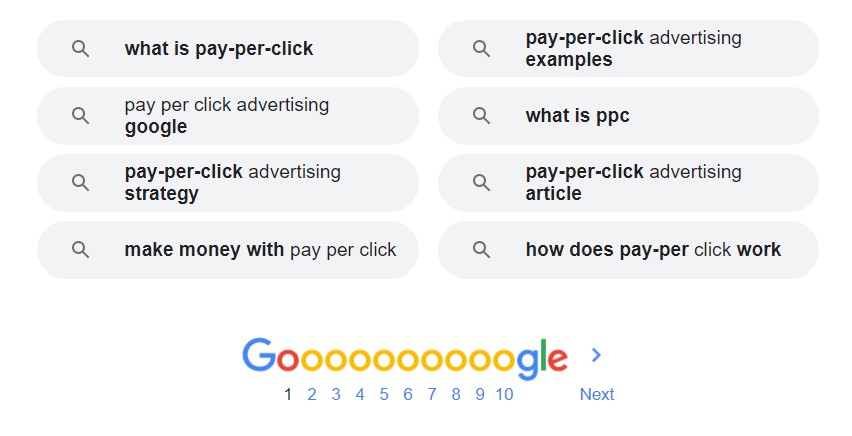Open results page 10

504,394
